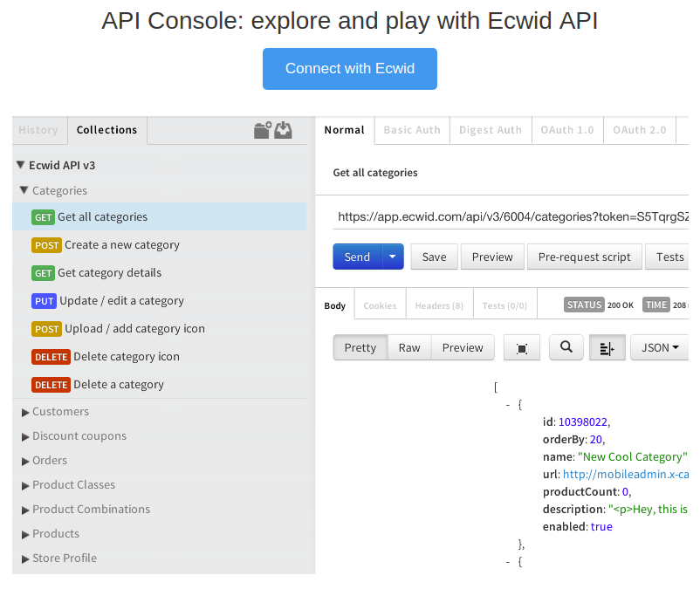Expand the Orders folder
700x596 pixels.
tap(25, 462)
